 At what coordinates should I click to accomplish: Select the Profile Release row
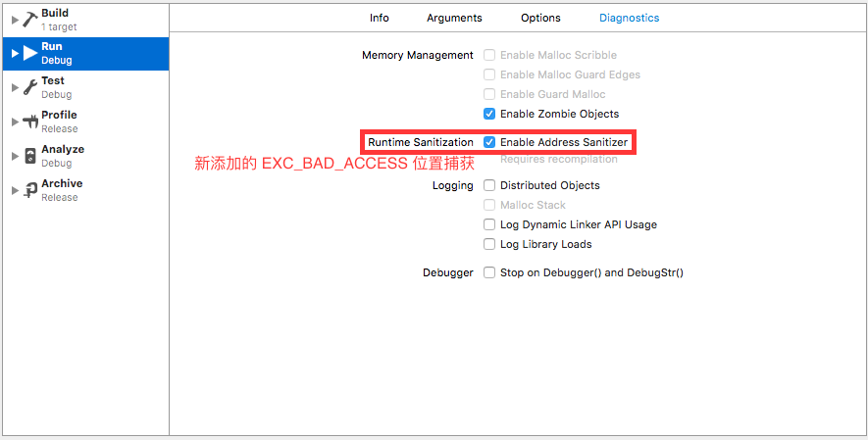[x=85, y=122]
